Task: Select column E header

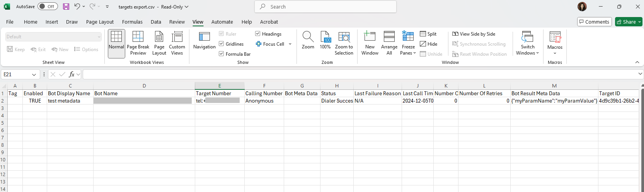Action: click(220, 86)
